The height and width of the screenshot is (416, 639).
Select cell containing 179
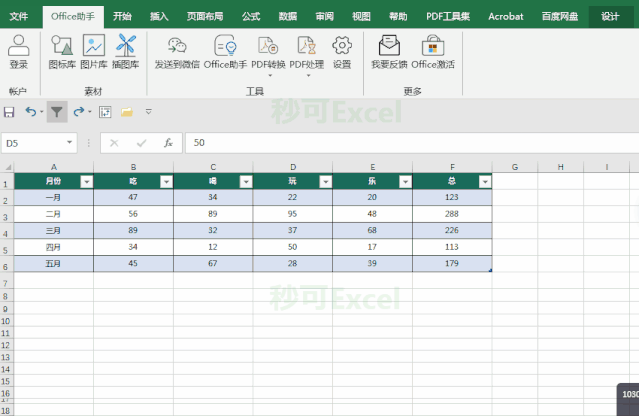[x=452, y=264]
